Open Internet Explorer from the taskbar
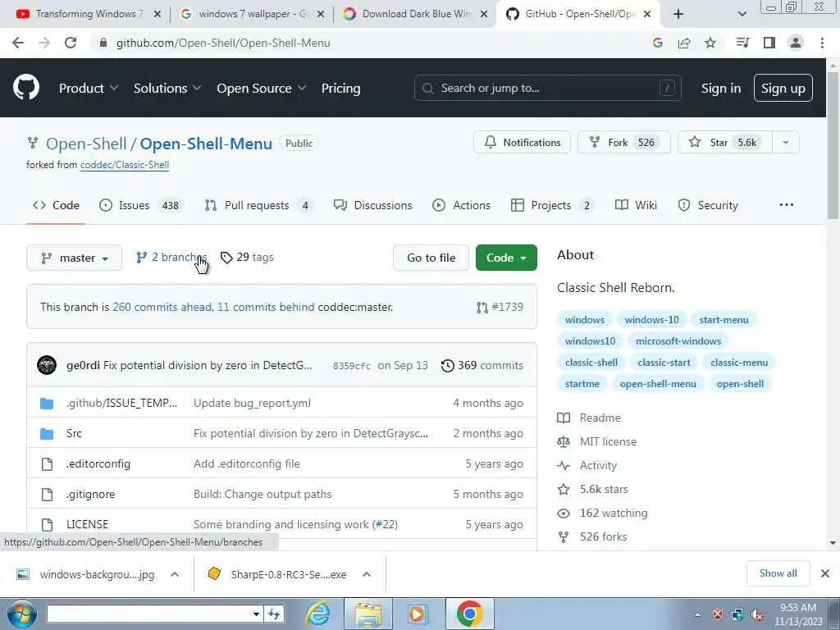 point(317,614)
